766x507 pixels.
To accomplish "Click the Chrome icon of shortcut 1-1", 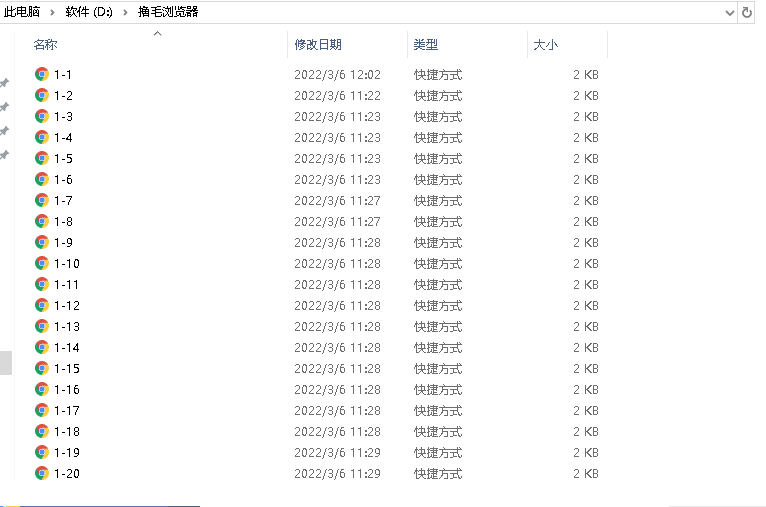I will (x=41, y=74).
